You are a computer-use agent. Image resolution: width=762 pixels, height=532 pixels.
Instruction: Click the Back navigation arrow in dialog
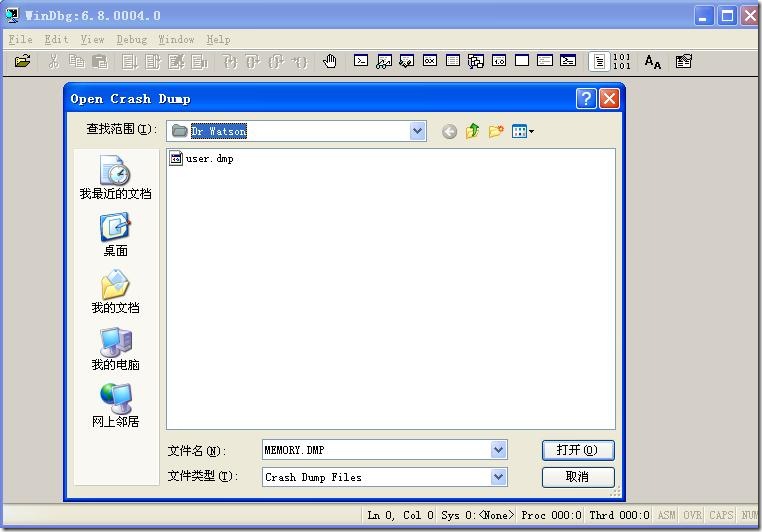[x=450, y=131]
